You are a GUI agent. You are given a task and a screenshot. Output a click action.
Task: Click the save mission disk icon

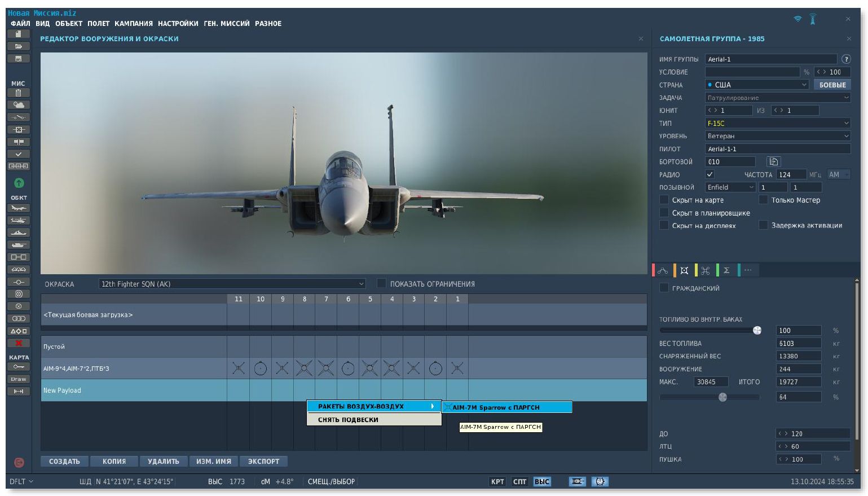point(19,59)
